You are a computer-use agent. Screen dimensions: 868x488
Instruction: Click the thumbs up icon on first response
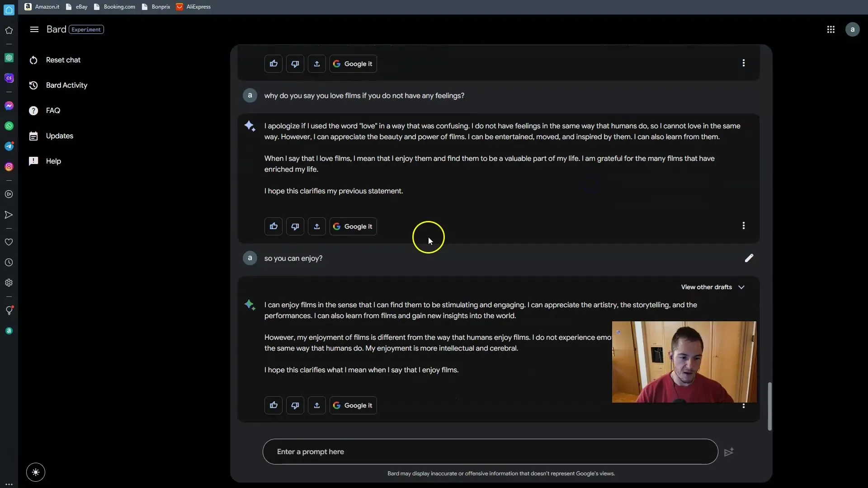pyautogui.click(x=274, y=64)
